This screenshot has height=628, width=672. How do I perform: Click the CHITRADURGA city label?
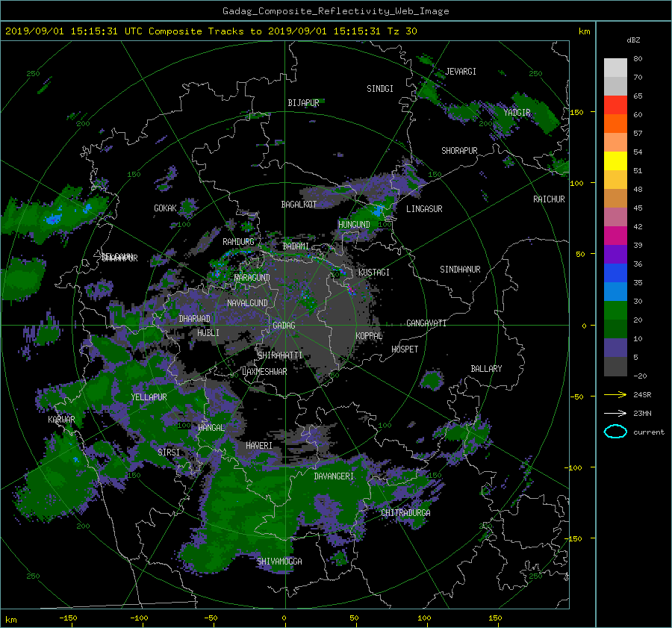click(x=406, y=513)
